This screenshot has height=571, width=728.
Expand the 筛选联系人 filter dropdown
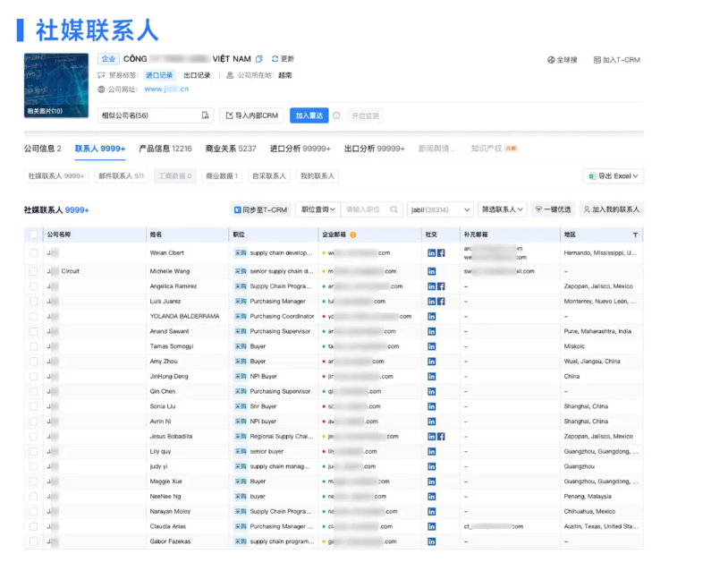(503, 209)
